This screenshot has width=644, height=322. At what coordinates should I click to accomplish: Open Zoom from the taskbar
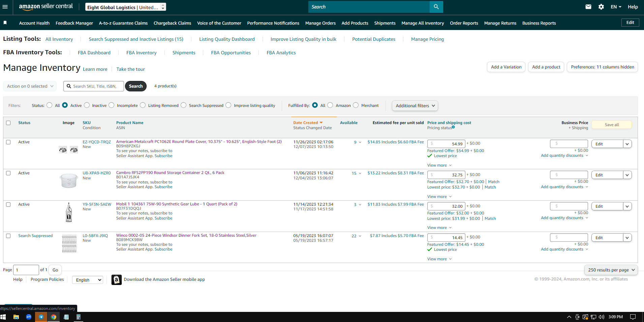pyautogui.click(x=29, y=317)
